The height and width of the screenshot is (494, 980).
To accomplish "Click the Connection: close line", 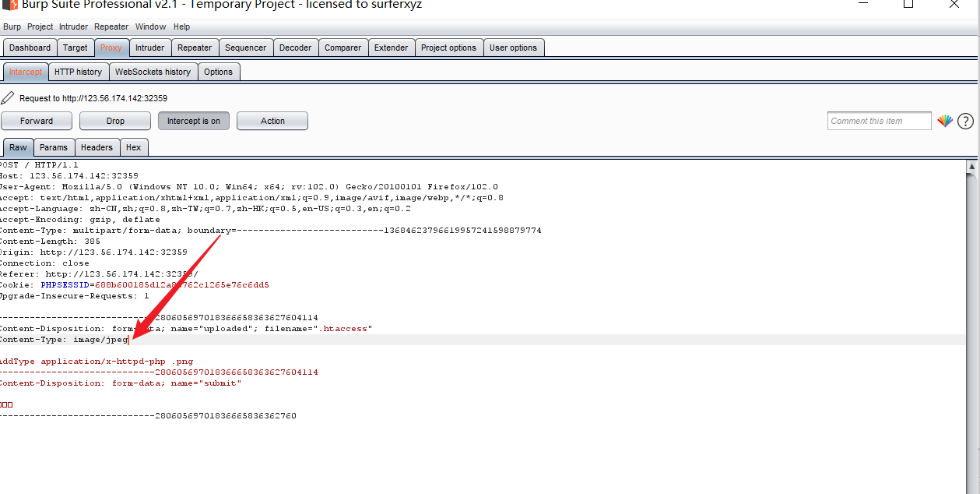I will coord(44,263).
